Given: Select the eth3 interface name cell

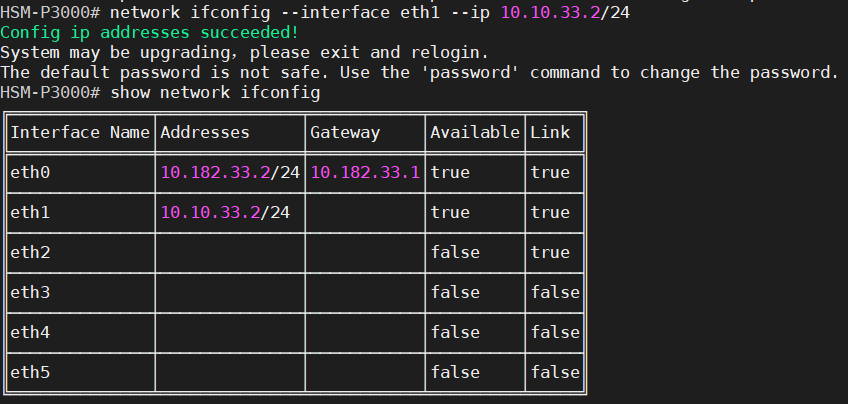Looking at the screenshot, I should point(30,292).
